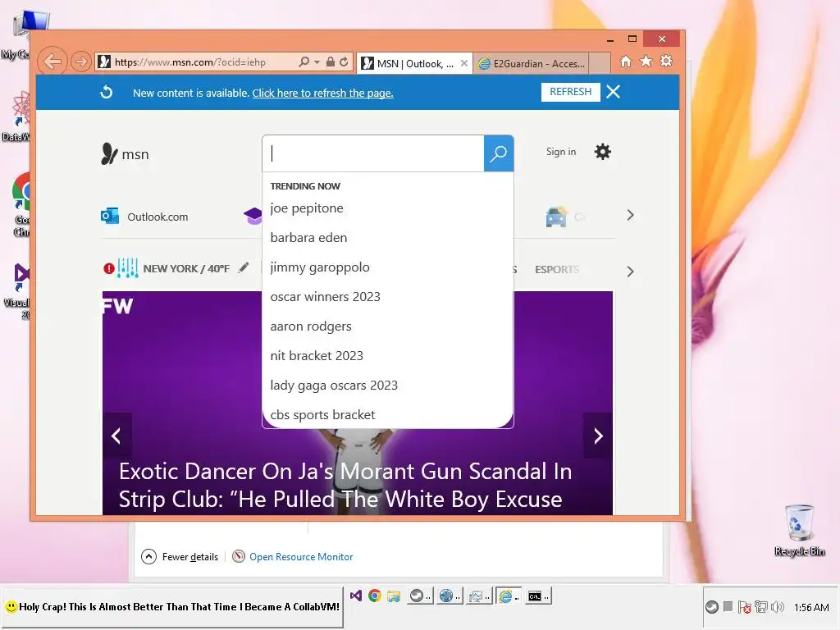The height and width of the screenshot is (630, 840).
Task: Open the browser Tools gear icon
Action: (666, 61)
